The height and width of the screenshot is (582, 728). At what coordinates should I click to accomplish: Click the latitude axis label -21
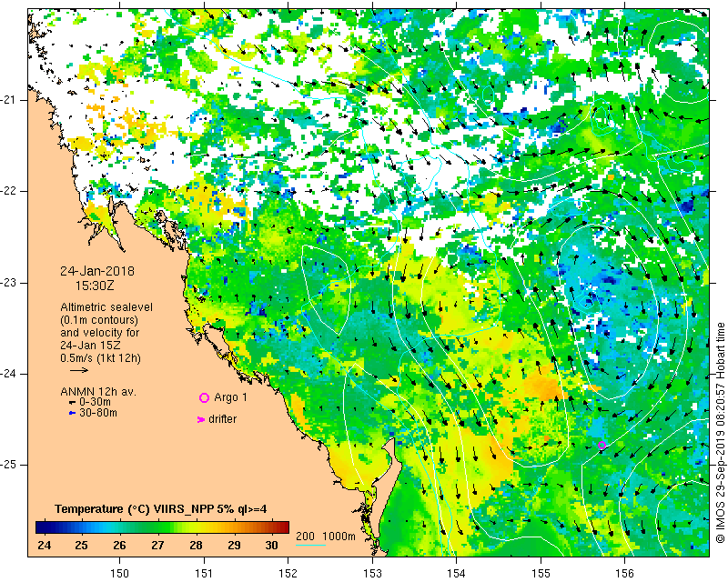pos(9,100)
